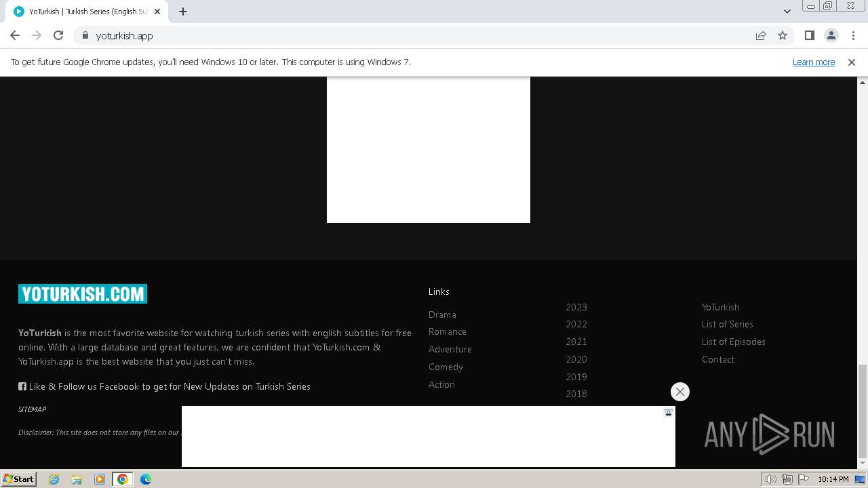Image resolution: width=868 pixels, height=488 pixels.
Task: Open the Contact link
Action: [x=718, y=359]
